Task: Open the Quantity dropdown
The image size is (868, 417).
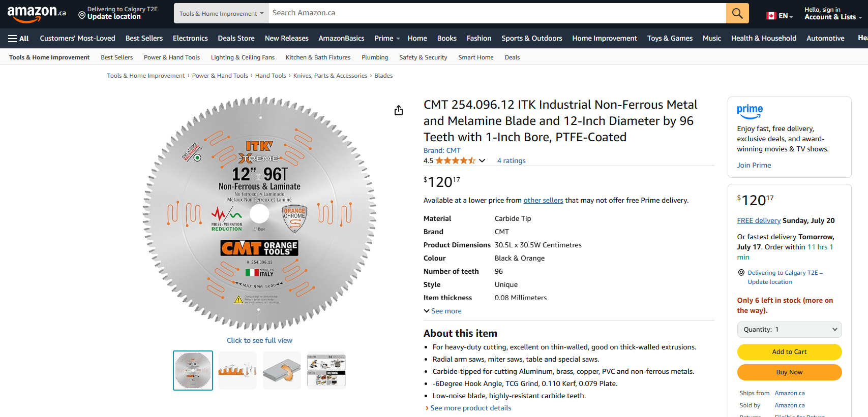Action: click(x=789, y=330)
